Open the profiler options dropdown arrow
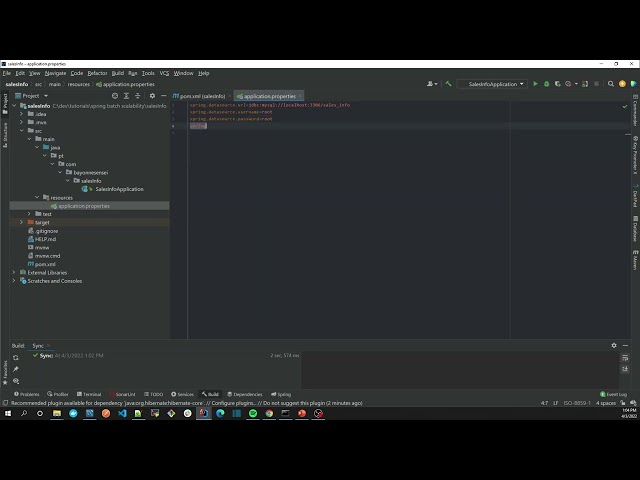This screenshot has height=480, width=640. point(576,84)
